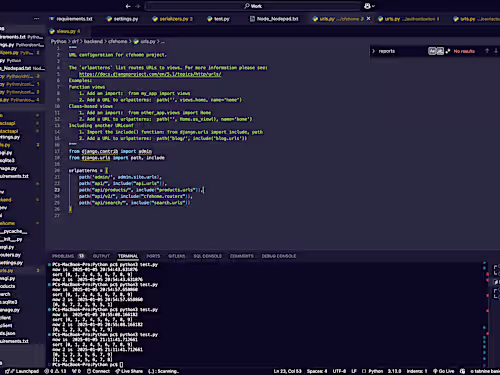Viewport: 500px width, 375px height.
Task: Click the tabnine status bar item
Action: click(485, 371)
